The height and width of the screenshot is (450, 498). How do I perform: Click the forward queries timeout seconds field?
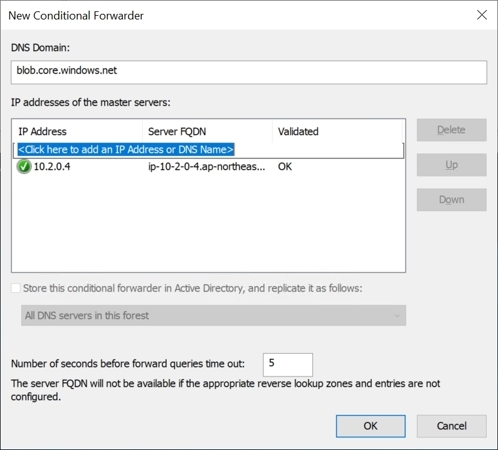coord(288,364)
